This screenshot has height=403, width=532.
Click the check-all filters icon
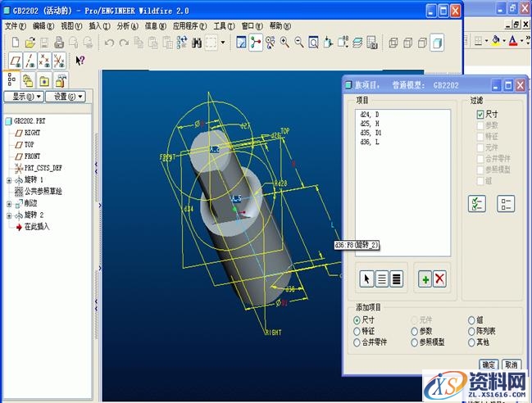476,204
